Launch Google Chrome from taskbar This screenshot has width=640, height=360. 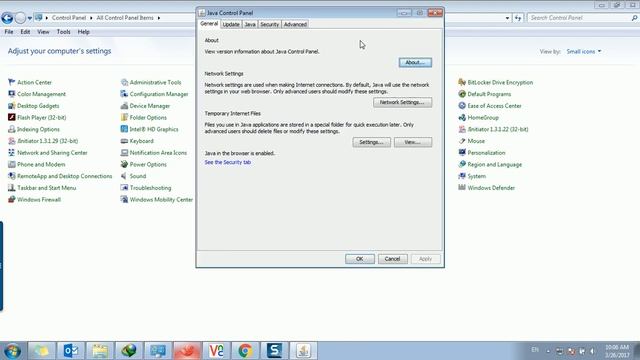tap(245, 351)
